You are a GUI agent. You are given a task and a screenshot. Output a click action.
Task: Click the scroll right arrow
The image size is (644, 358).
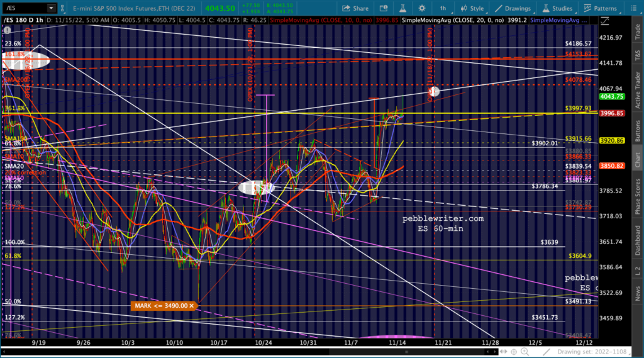tap(495, 352)
